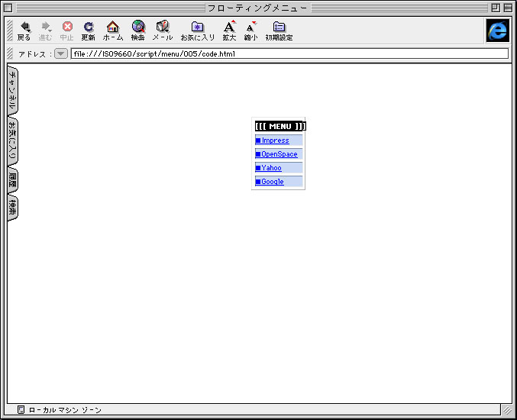Click the button toolbar grip handle

pyautogui.click(x=10, y=31)
